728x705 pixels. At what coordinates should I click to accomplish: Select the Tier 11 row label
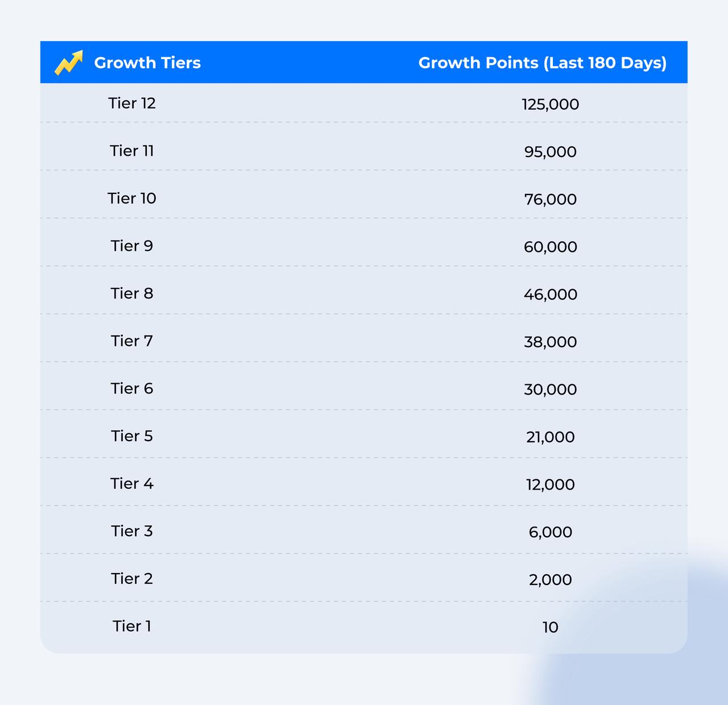(x=132, y=151)
